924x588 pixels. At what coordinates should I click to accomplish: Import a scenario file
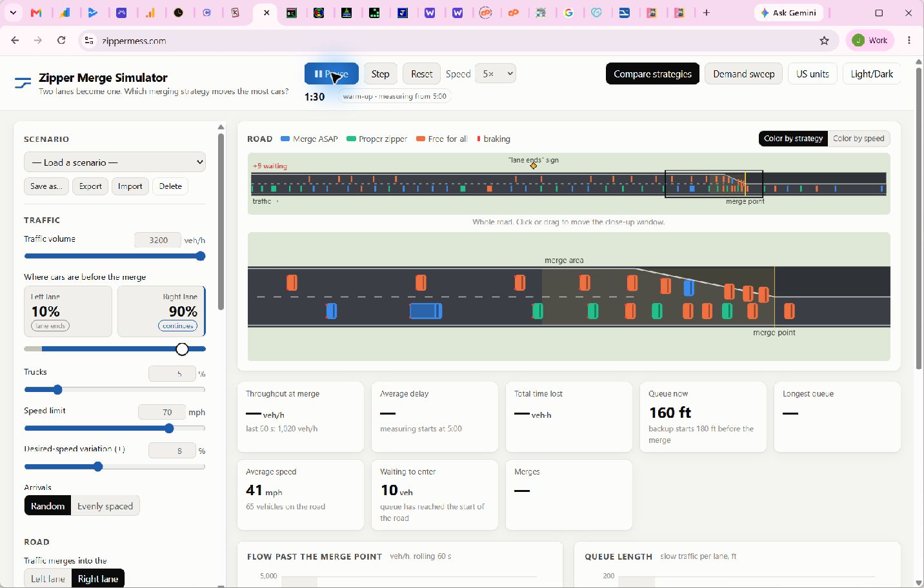[x=130, y=186]
